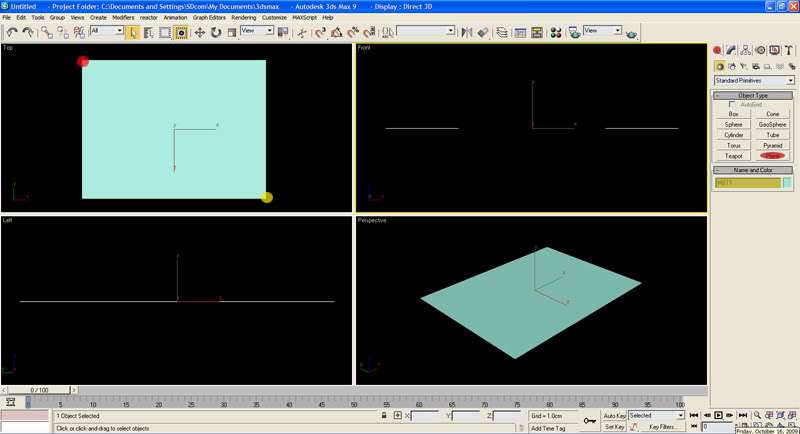Open the Hierarchy panel tab
This screenshot has width=800, height=434.
pyautogui.click(x=746, y=50)
